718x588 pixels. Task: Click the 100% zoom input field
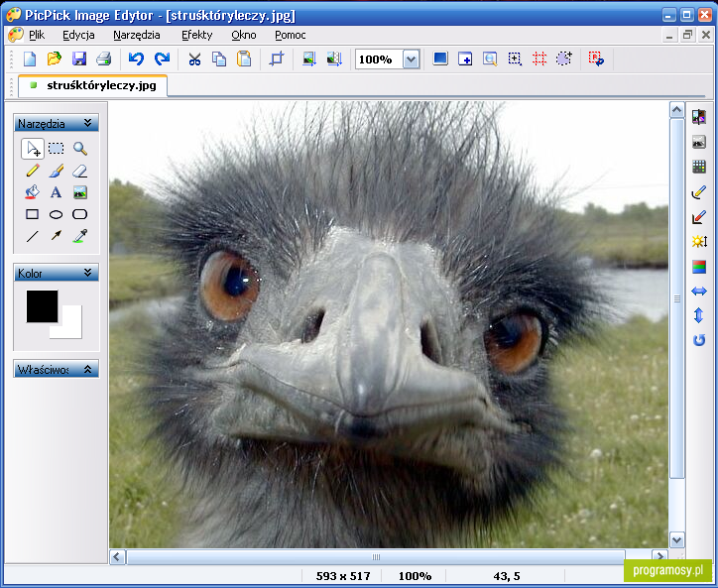pyautogui.click(x=379, y=59)
